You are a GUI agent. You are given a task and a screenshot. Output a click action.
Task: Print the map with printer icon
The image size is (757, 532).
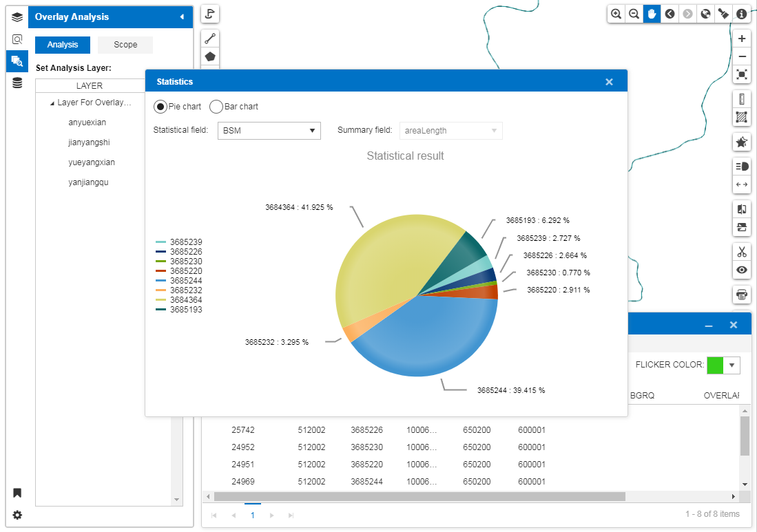(742, 294)
